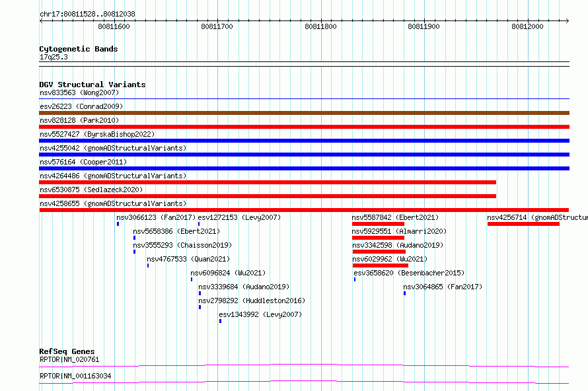
Task: Click blue marker under nsv3064865 Fan2017
Action: 404,293
